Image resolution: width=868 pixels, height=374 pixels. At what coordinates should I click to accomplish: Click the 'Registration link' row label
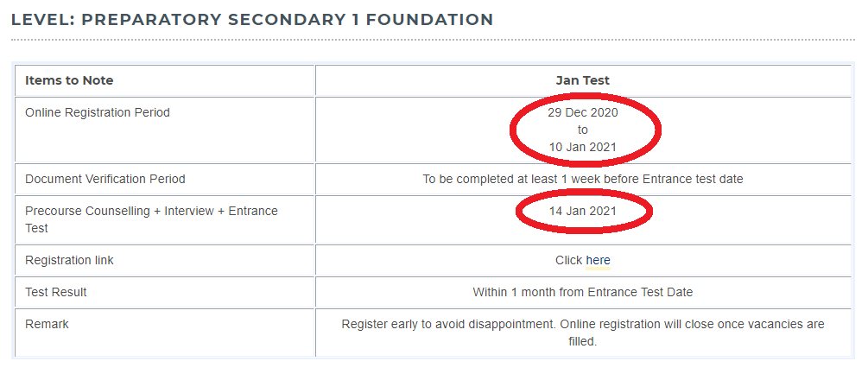[x=69, y=260]
